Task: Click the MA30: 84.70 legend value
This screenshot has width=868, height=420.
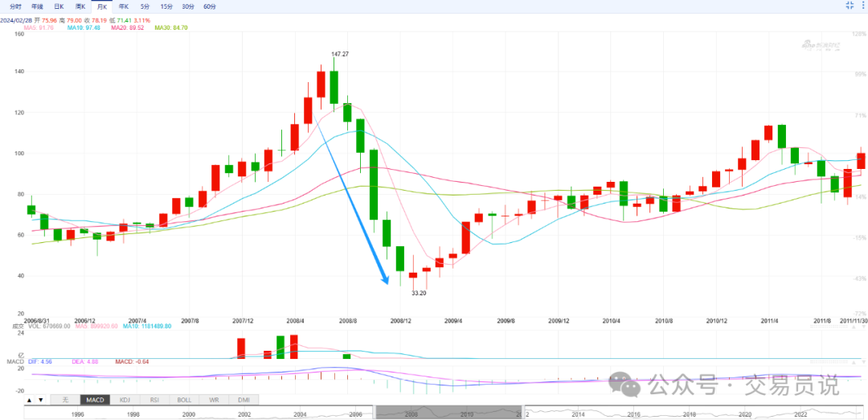Action: [171, 27]
